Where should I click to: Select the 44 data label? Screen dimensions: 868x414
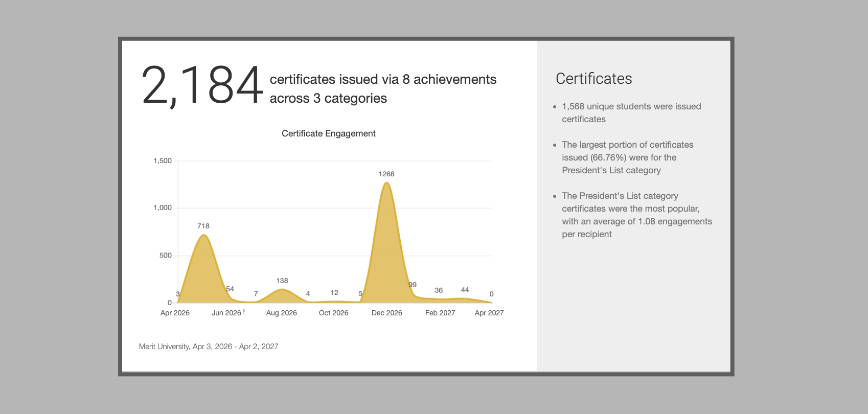(x=465, y=290)
